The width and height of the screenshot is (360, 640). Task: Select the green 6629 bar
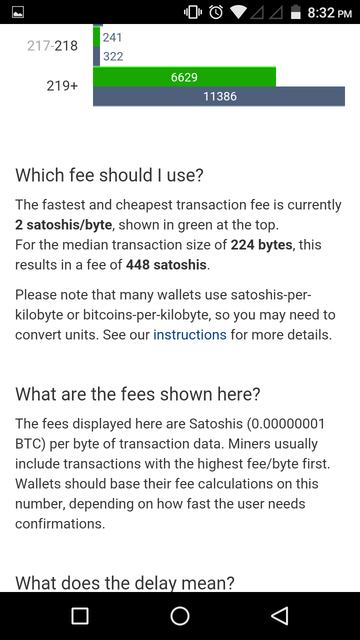(184, 77)
